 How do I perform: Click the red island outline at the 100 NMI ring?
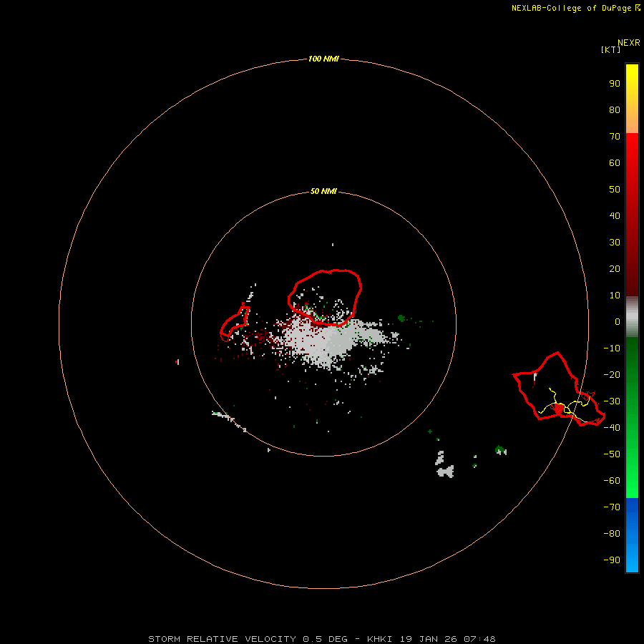point(559,389)
